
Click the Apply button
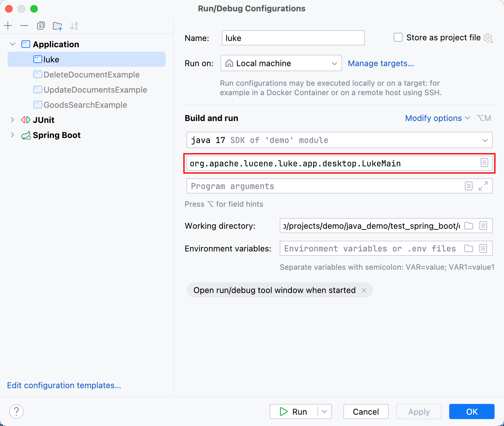[419, 412]
